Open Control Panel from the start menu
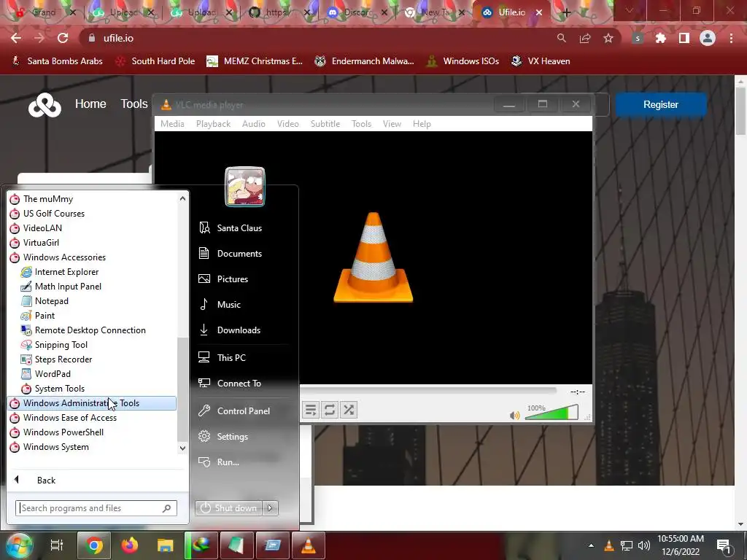This screenshot has width=747, height=560. coord(243,411)
